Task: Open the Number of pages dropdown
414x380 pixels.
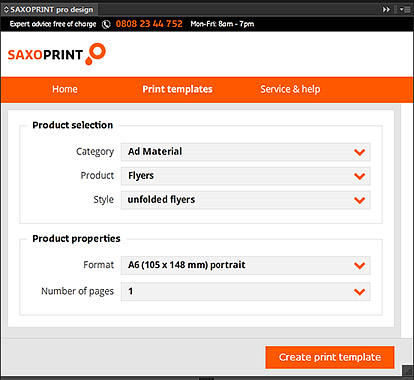Action: [x=246, y=292]
